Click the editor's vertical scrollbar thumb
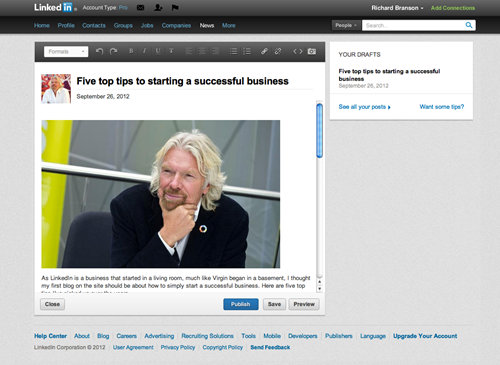 319,130
